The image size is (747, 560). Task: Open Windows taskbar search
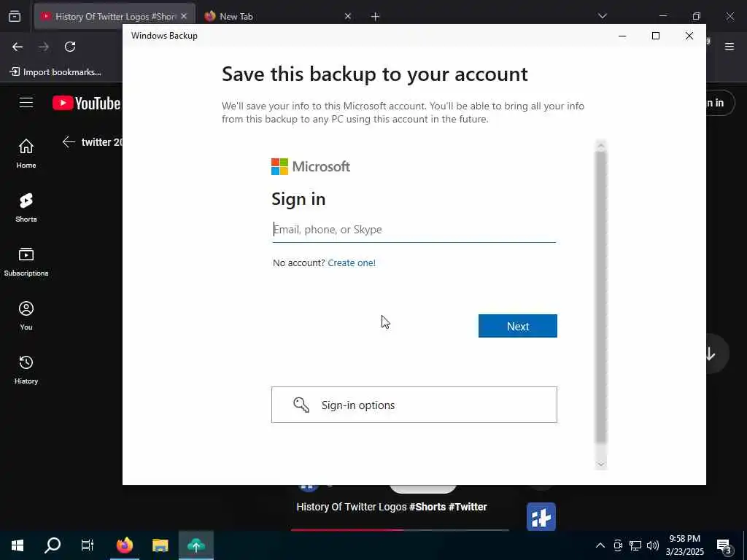[x=53, y=545]
